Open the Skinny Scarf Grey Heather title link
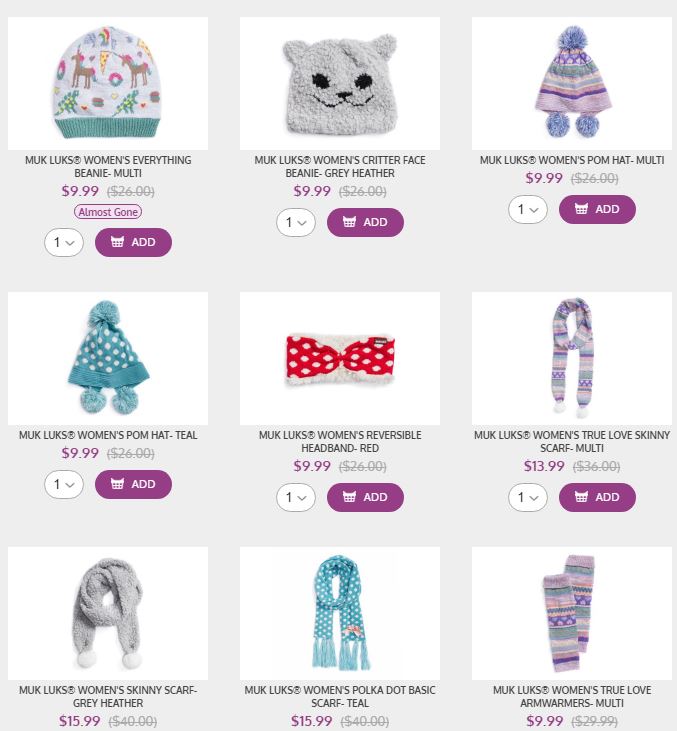The width and height of the screenshot is (677, 731). point(108,697)
